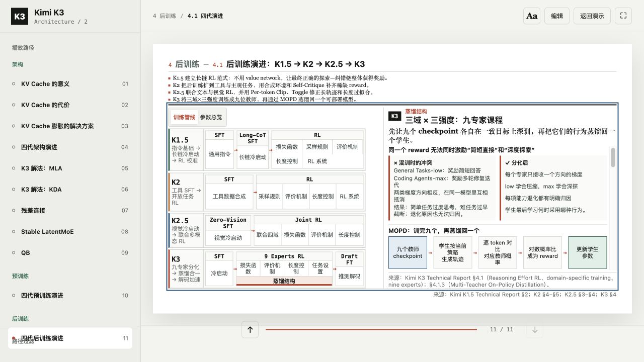The height and width of the screenshot is (362, 644).
Task: Click 视觉冷启动 cell under Zero-Vision SFT
Action: (228, 238)
